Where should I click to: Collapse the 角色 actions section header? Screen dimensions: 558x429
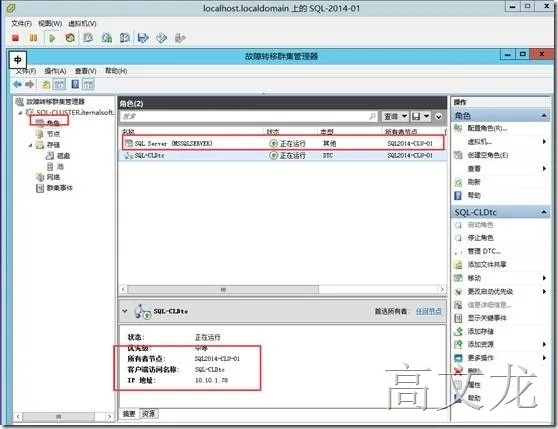point(544,116)
